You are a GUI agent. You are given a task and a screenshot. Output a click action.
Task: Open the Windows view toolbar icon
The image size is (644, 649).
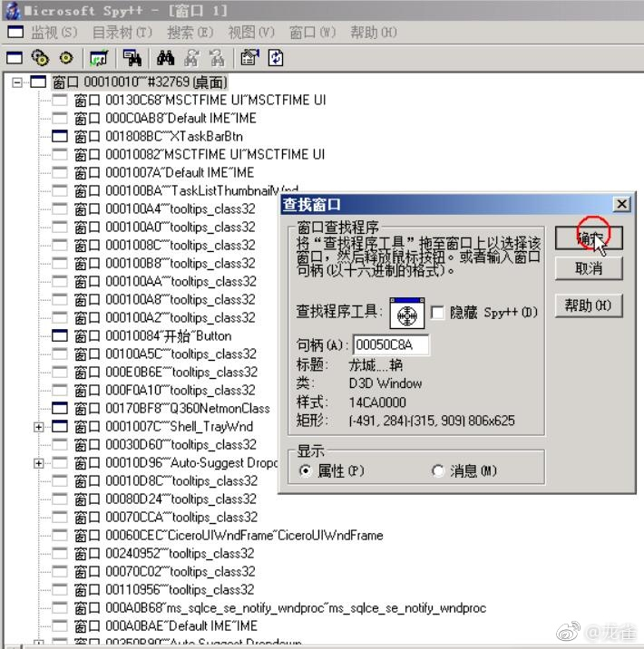(x=15, y=57)
